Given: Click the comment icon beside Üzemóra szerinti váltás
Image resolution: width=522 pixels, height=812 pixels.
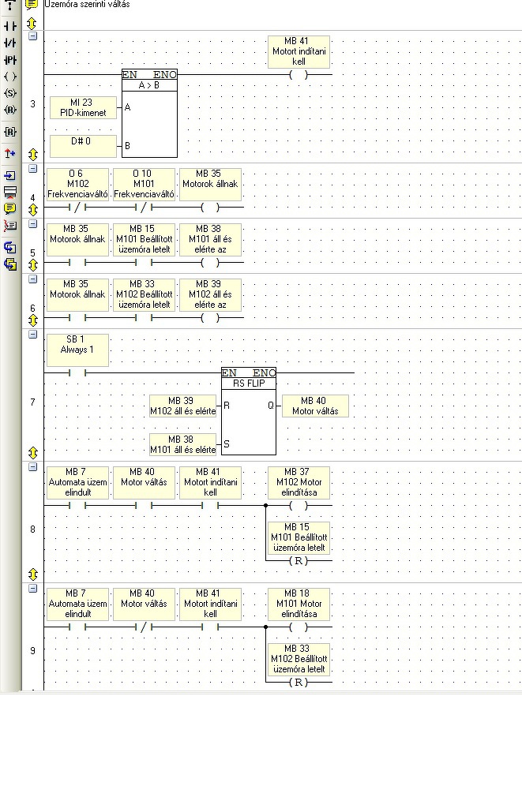Looking at the screenshot, I should tap(32, 5).
